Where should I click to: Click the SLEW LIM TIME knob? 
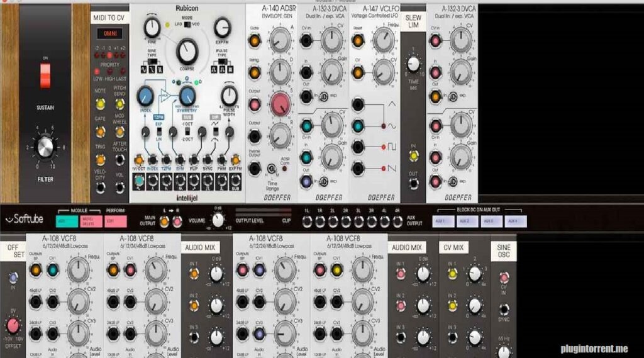click(x=413, y=64)
